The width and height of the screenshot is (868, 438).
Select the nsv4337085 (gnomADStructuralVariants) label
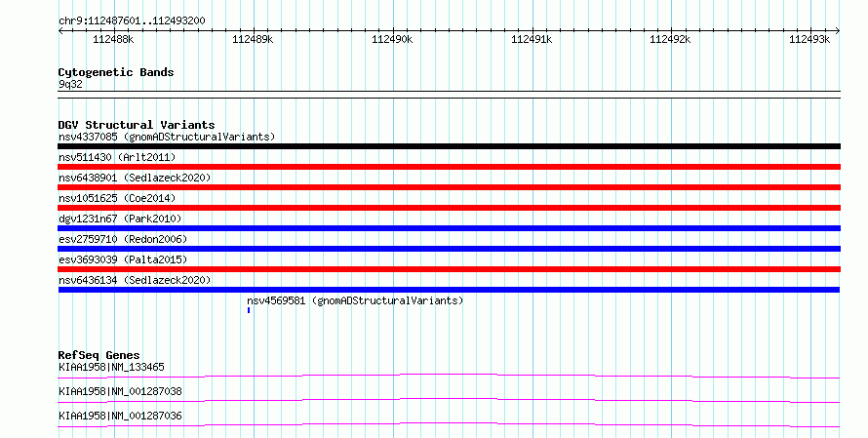tap(167, 137)
